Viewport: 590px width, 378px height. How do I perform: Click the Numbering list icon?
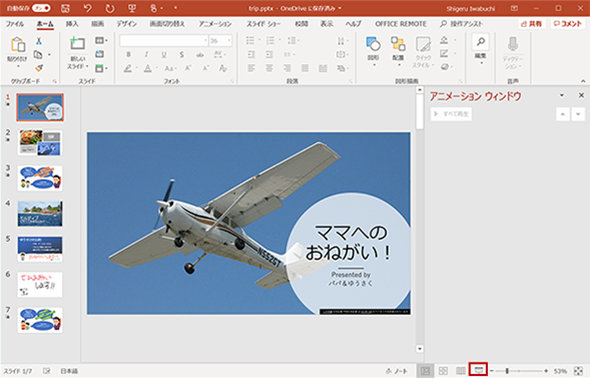click(270, 41)
